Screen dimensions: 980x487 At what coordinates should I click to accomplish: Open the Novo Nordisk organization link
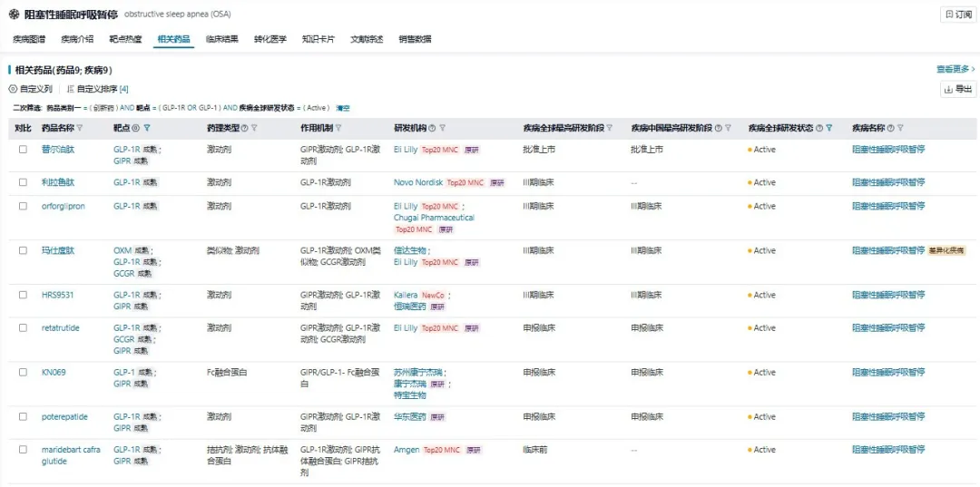pos(417,182)
